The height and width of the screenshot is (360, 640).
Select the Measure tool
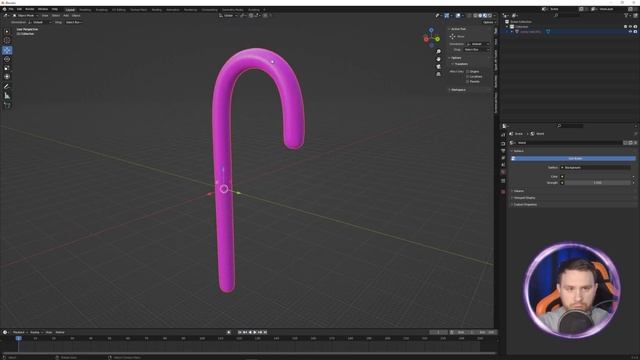point(7,96)
